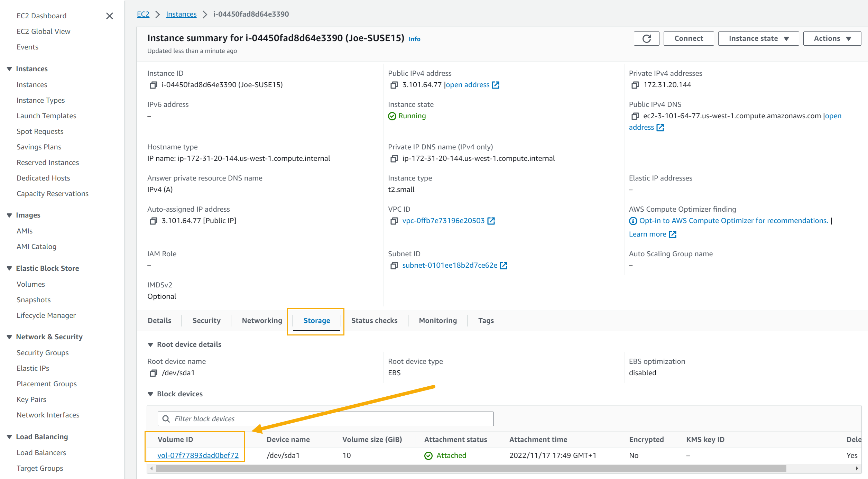
Task: Copy the Public IPv4 DNS name
Action: [x=635, y=116]
